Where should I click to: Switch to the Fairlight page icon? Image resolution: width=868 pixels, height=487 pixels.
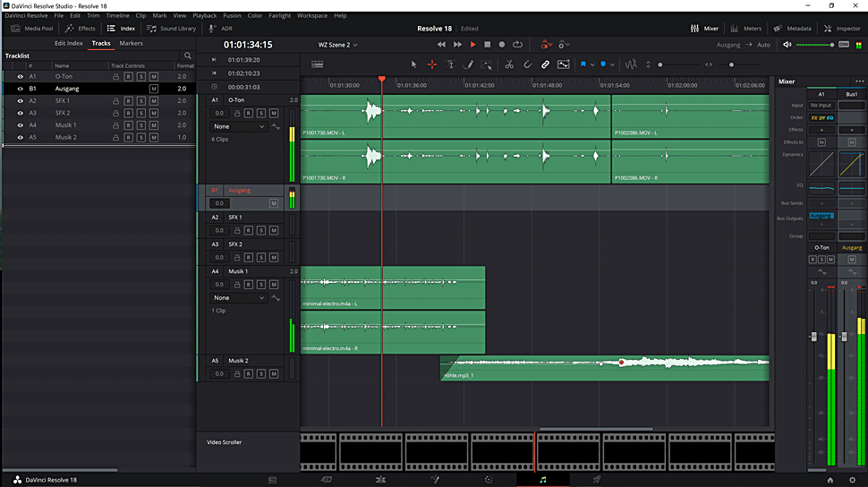[543, 480]
